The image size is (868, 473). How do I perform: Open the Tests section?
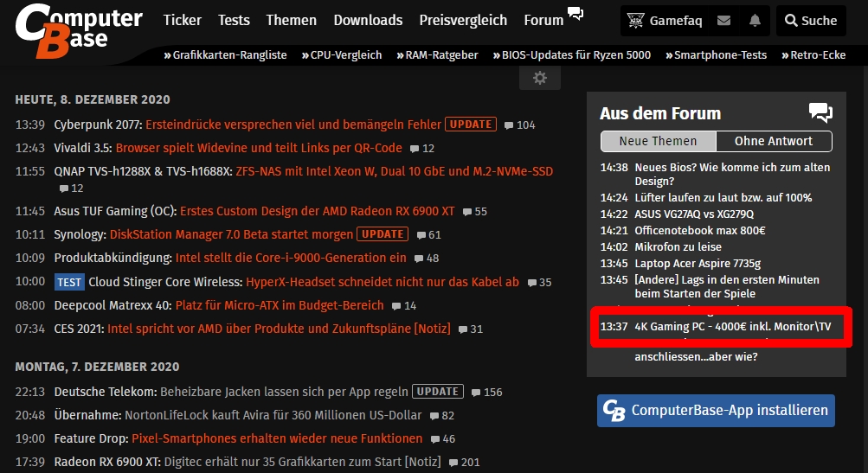pyautogui.click(x=234, y=21)
